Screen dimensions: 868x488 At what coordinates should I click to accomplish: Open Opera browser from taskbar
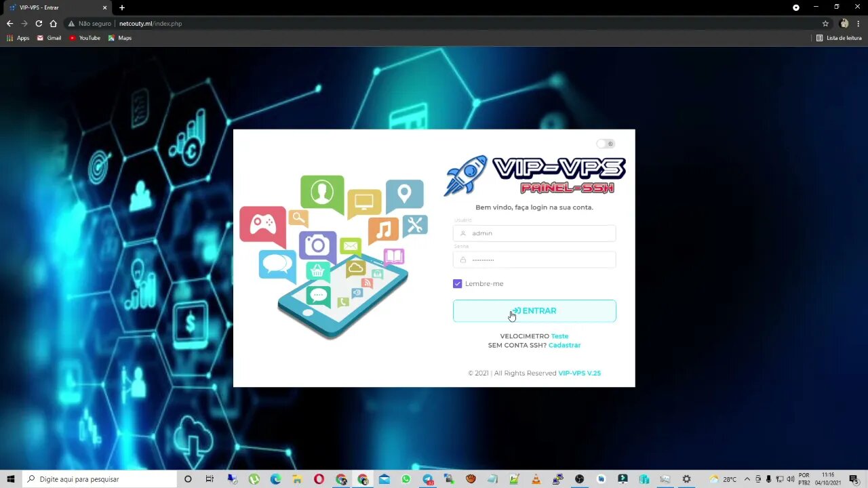tap(319, 479)
